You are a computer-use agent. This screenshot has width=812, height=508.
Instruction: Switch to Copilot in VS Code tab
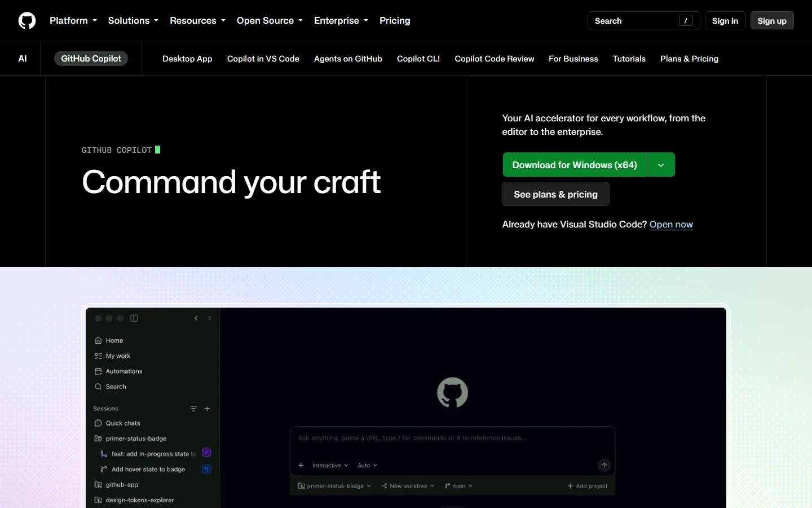263,59
